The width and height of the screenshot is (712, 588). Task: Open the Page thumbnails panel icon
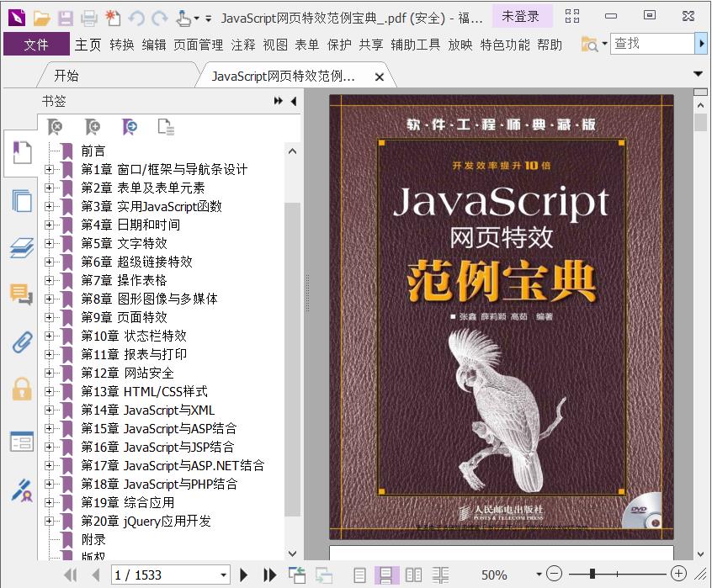(x=22, y=200)
